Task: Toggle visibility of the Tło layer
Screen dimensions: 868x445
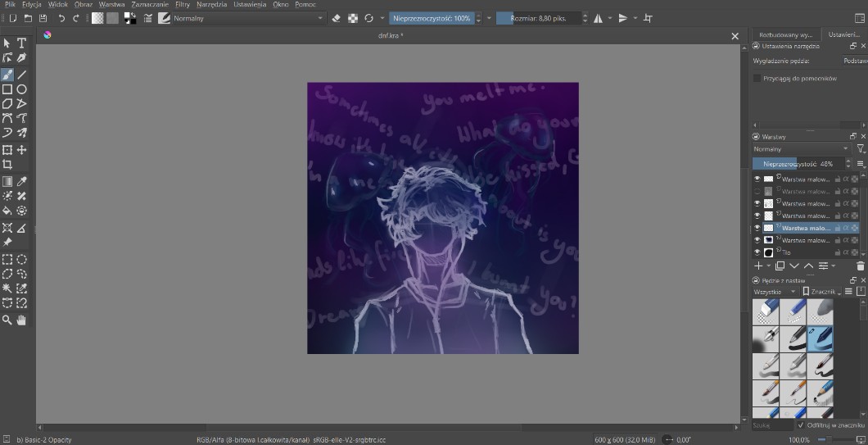Action: (x=757, y=252)
